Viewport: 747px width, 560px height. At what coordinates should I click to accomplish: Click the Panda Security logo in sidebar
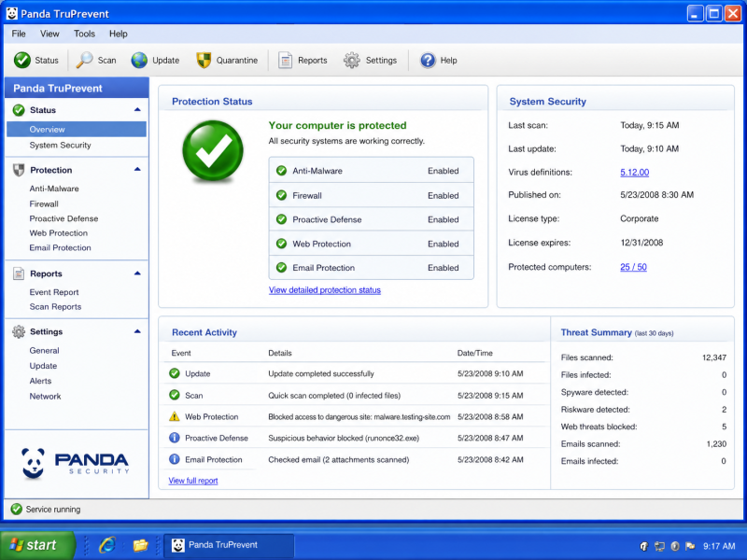click(x=75, y=463)
